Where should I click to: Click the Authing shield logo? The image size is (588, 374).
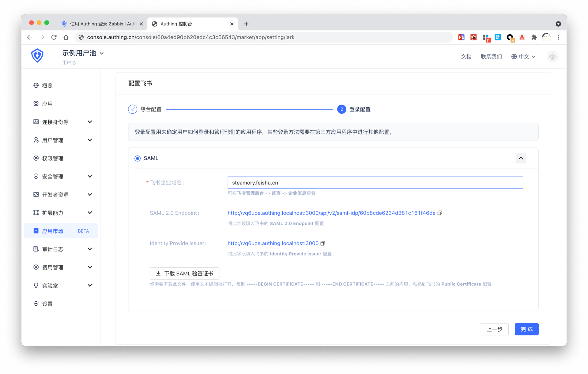click(x=37, y=55)
